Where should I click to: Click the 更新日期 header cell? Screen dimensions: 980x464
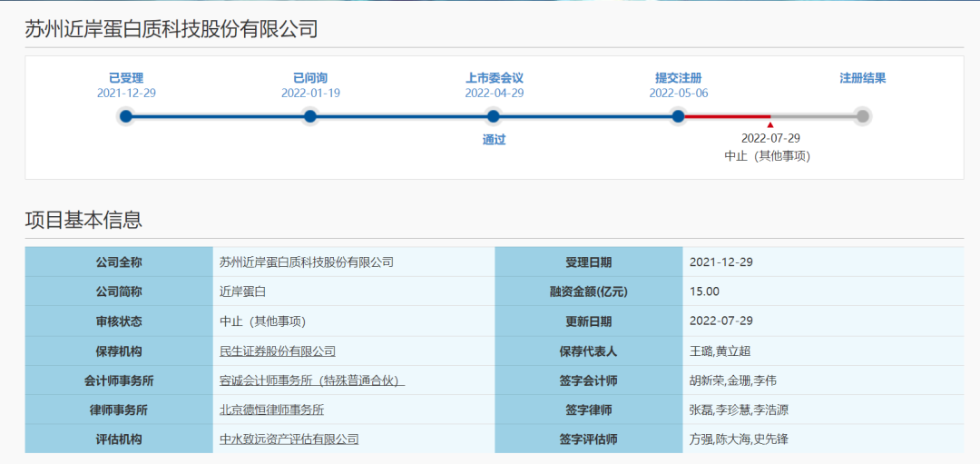[x=589, y=321]
